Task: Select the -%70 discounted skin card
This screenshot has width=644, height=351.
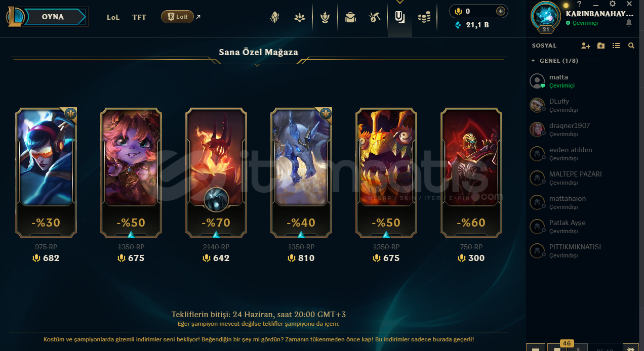Action: tap(216, 172)
